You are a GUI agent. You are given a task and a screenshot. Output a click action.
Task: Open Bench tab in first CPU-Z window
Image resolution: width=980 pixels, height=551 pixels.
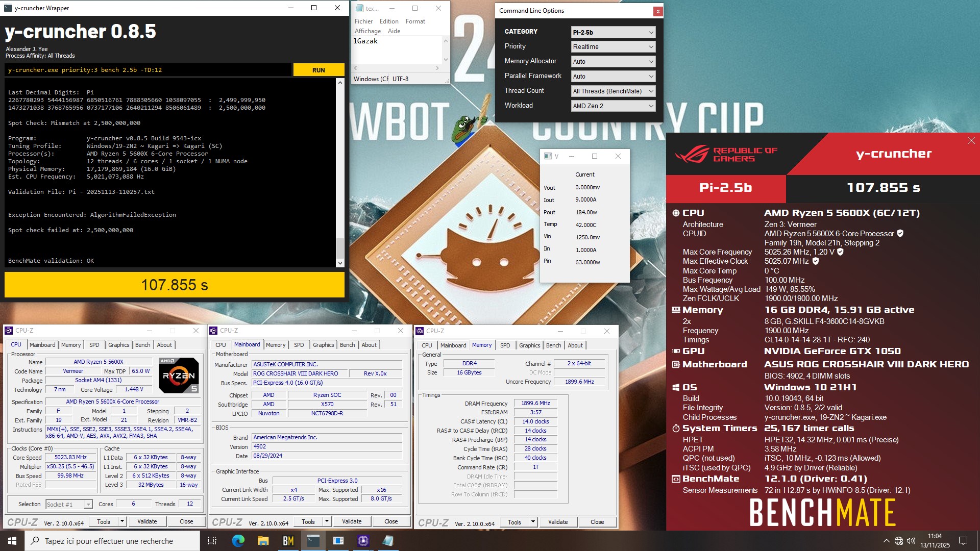click(142, 345)
